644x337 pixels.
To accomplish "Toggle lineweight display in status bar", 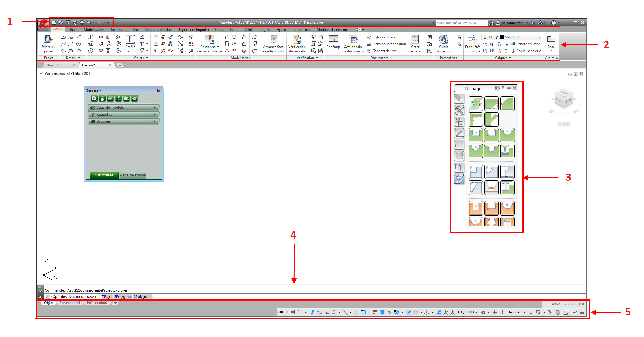I will [x=375, y=312].
